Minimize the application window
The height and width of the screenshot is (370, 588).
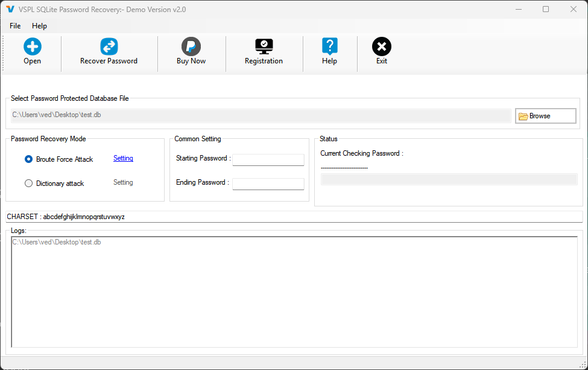[519, 10]
